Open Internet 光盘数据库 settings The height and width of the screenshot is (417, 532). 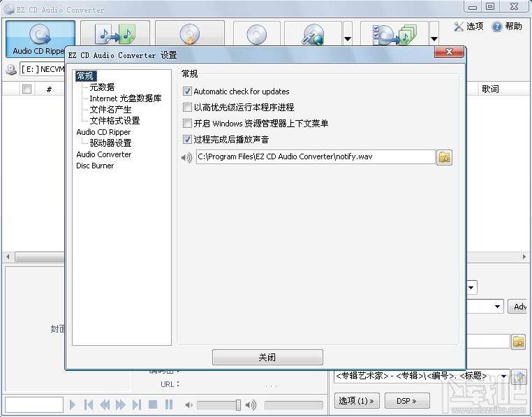point(126,98)
